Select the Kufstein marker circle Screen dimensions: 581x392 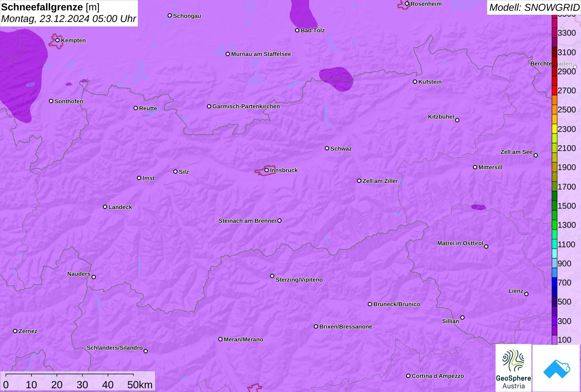pyautogui.click(x=415, y=82)
